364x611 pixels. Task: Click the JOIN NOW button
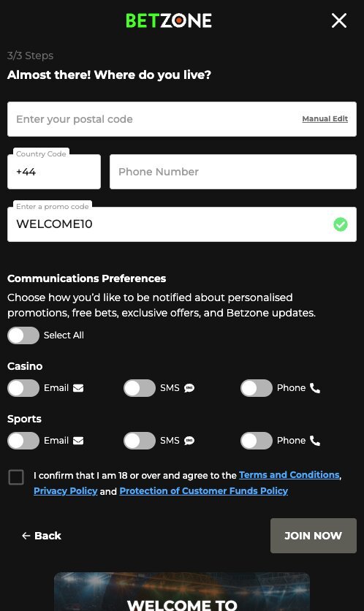(x=314, y=536)
